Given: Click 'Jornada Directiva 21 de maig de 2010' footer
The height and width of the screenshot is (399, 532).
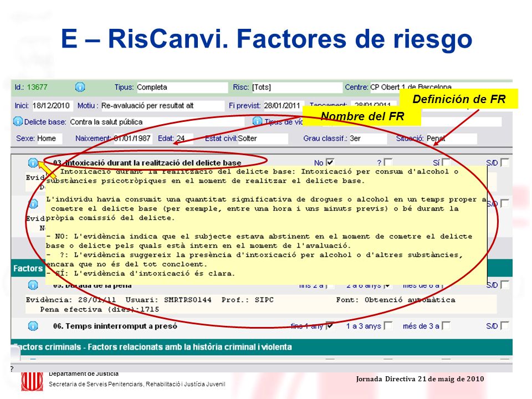Looking at the screenshot, I should [420, 379].
